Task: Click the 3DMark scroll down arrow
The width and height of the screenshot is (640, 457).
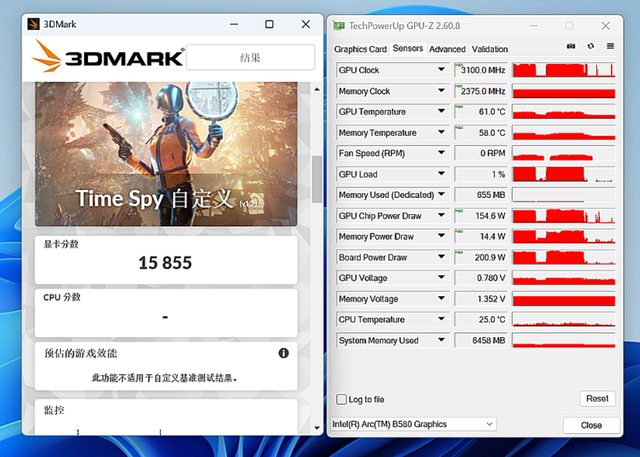Action: [317, 428]
